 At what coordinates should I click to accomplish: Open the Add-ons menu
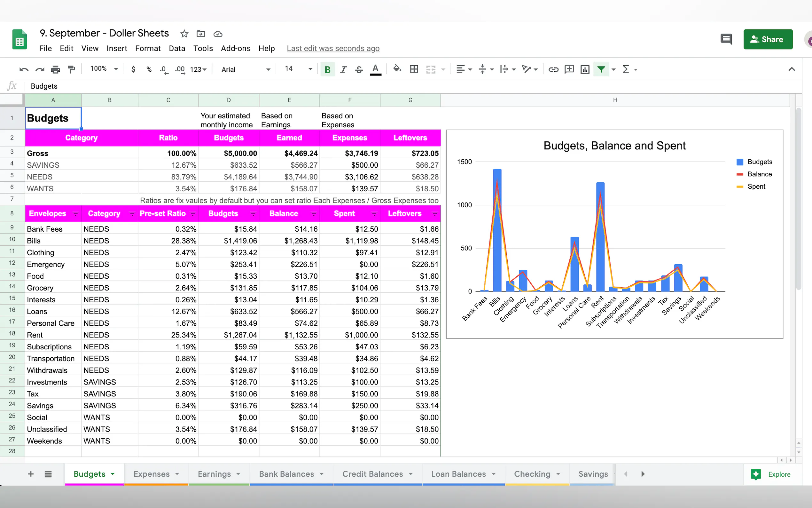click(236, 48)
